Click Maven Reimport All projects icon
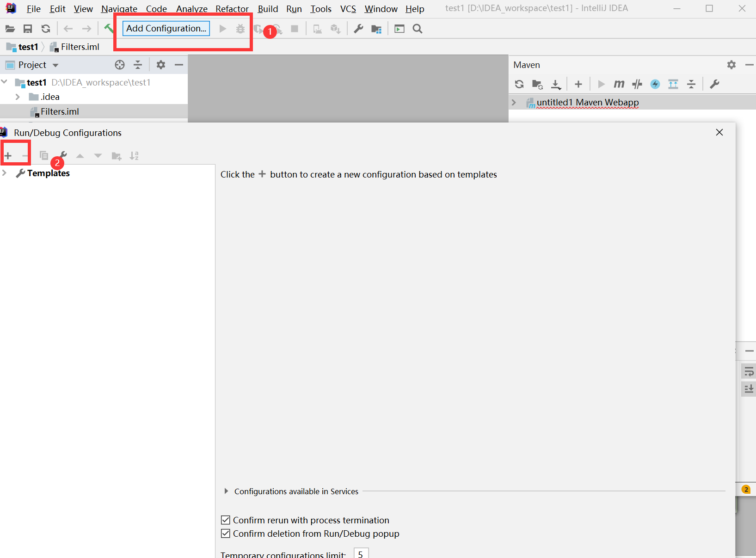This screenshot has width=756, height=558. tap(519, 84)
